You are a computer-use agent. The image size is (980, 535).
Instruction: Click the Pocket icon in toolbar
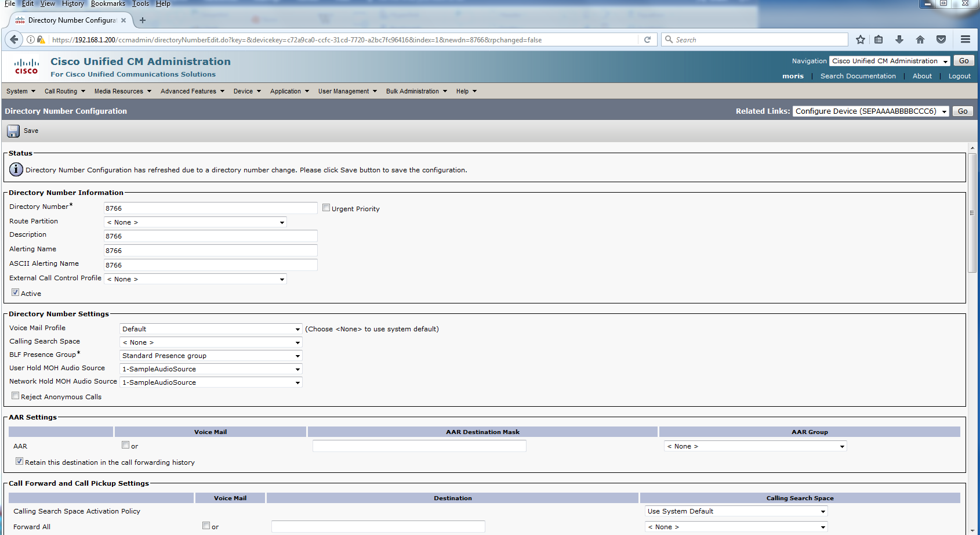point(941,39)
